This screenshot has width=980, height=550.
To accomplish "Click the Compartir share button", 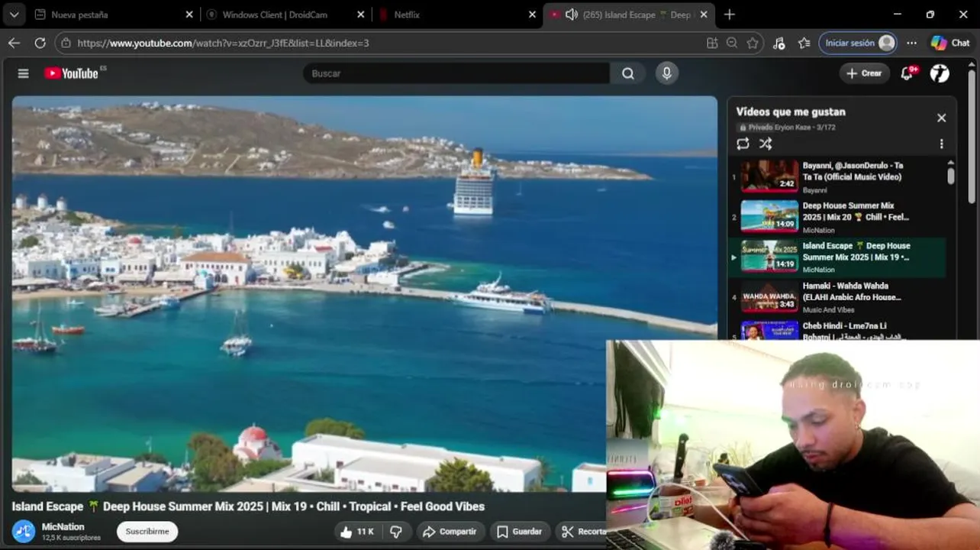I will click(450, 532).
